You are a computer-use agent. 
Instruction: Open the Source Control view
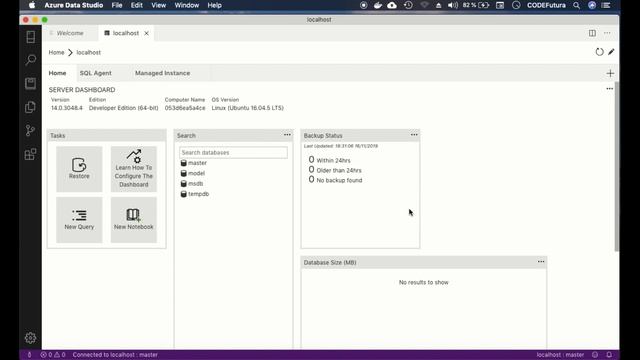pos(31,131)
